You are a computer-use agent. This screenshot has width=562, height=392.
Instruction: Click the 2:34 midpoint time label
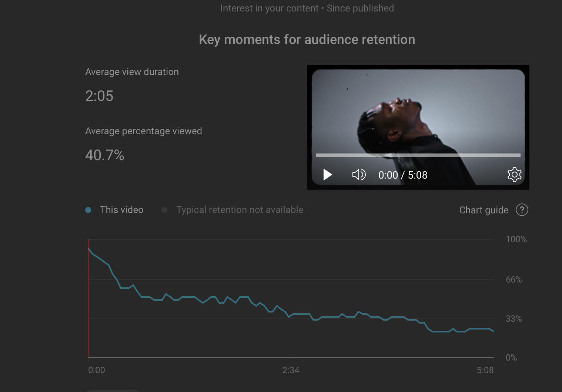[x=291, y=370]
